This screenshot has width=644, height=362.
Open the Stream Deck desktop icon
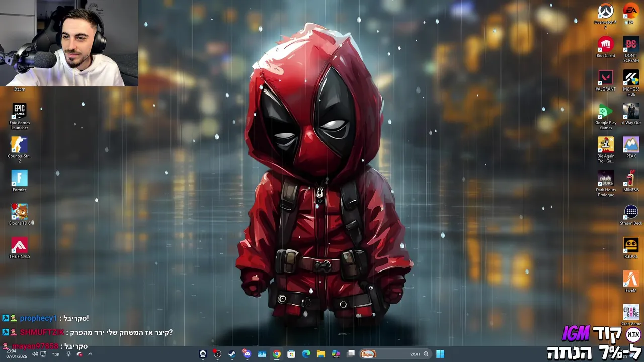point(631,215)
